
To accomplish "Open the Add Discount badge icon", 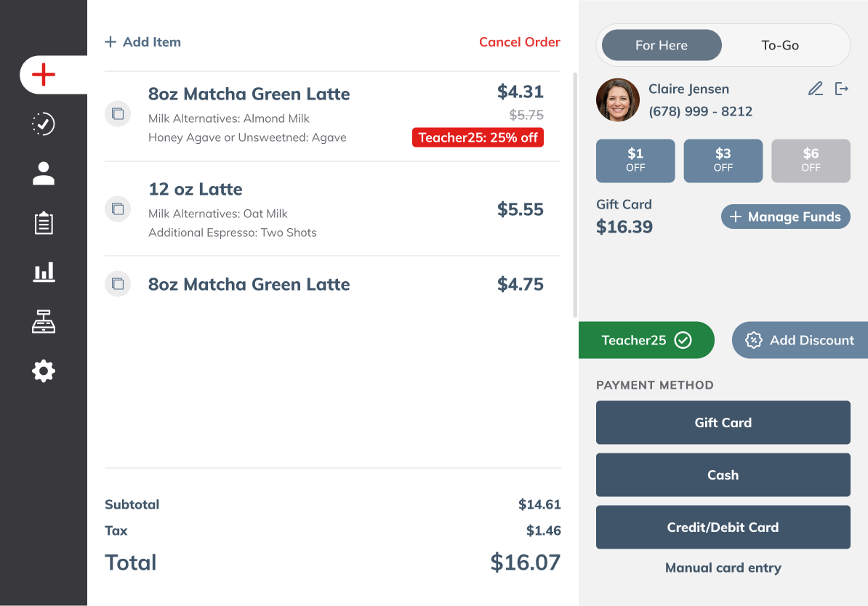I will [754, 339].
